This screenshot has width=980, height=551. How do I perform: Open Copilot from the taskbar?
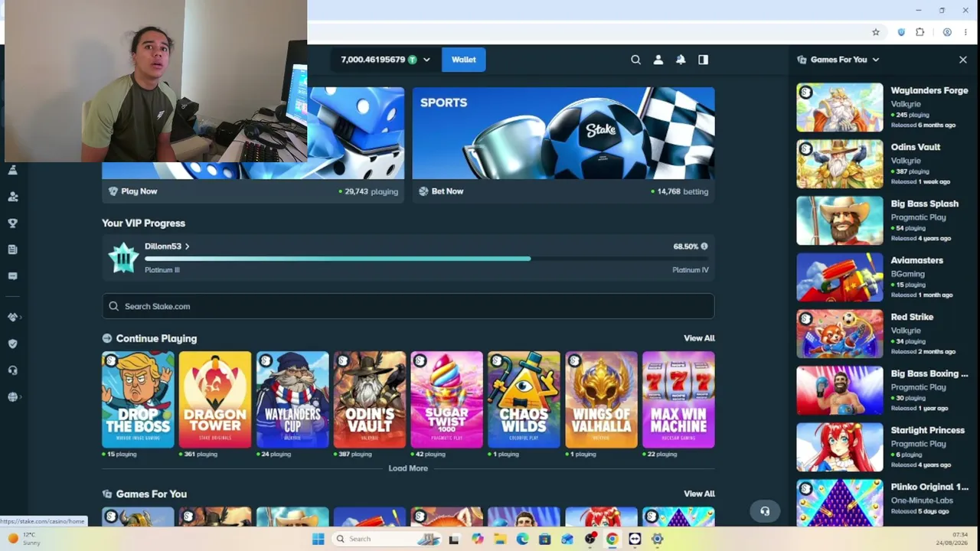(x=478, y=539)
